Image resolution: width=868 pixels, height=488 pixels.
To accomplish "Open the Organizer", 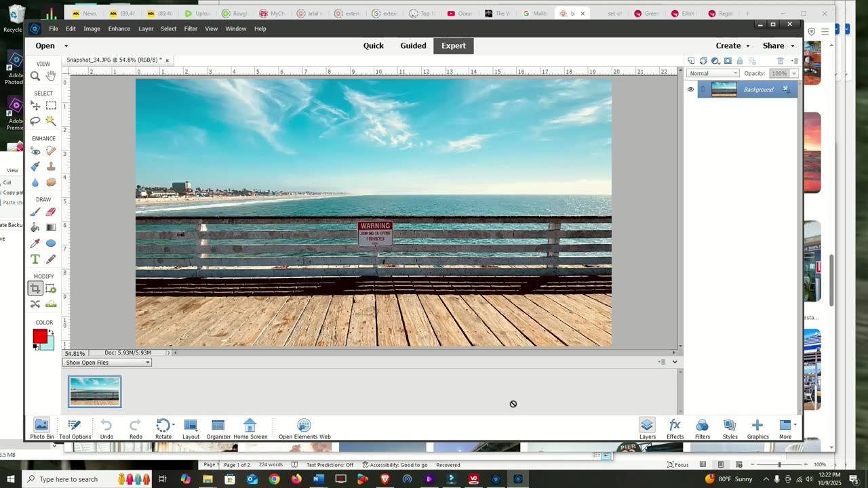I will [x=218, y=429].
